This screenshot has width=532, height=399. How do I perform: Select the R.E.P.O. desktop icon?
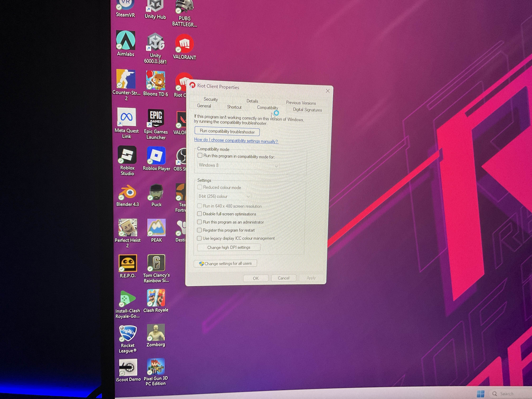coord(128,263)
